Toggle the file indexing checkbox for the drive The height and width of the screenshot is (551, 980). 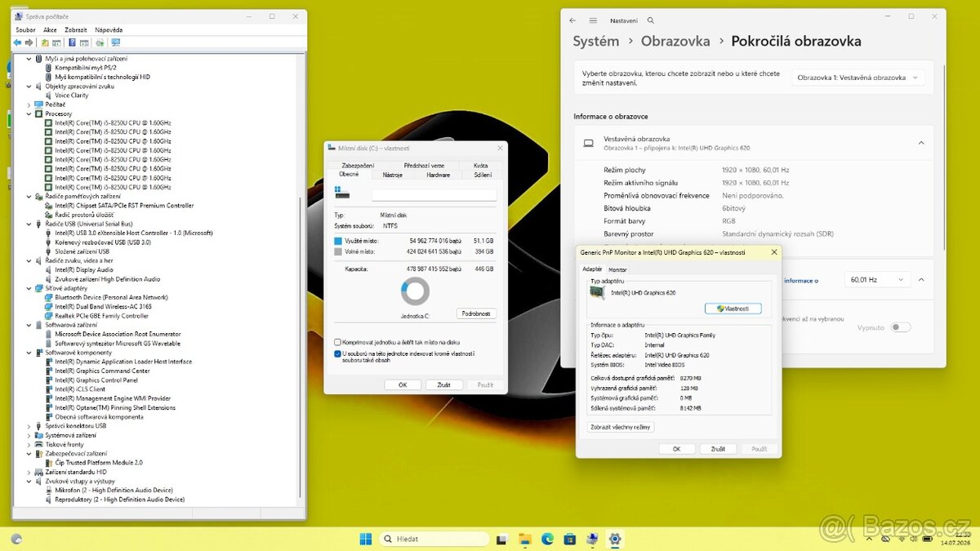click(x=337, y=354)
